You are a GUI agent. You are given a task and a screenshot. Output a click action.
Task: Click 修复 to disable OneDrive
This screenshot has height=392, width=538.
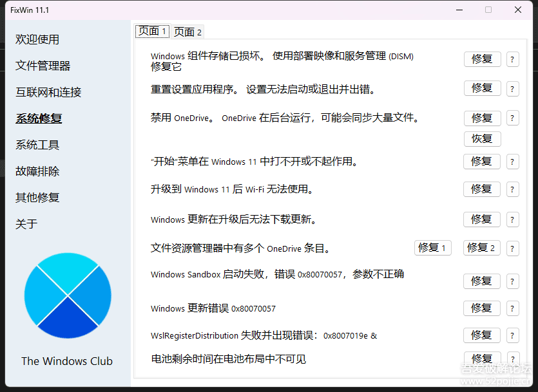[483, 118]
